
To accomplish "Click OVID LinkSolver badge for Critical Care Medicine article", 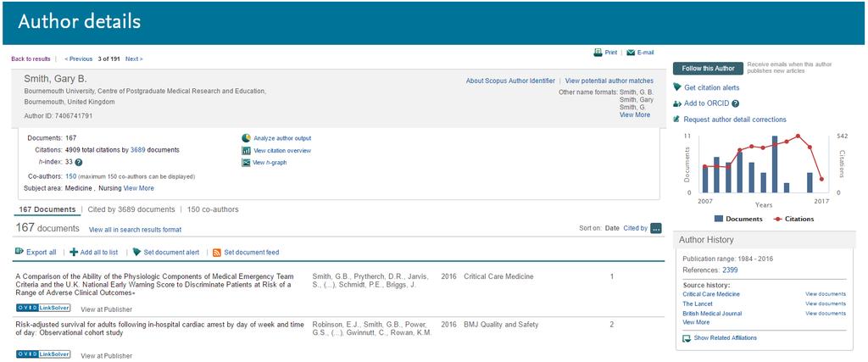I will (x=43, y=309).
